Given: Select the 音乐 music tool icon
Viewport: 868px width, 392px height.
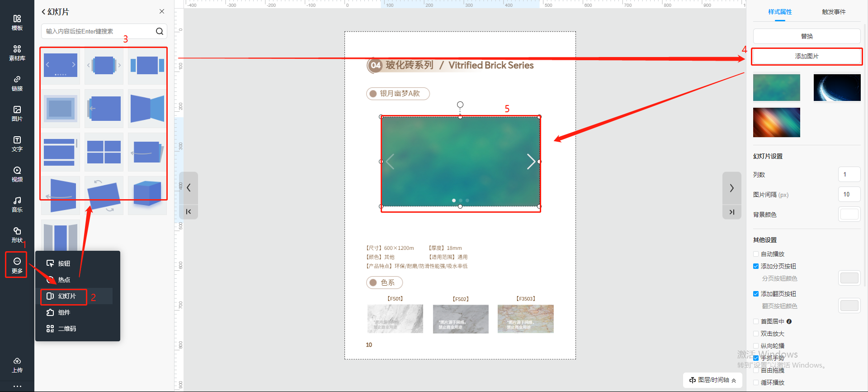Looking at the screenshot, I should tap(17, 204).
